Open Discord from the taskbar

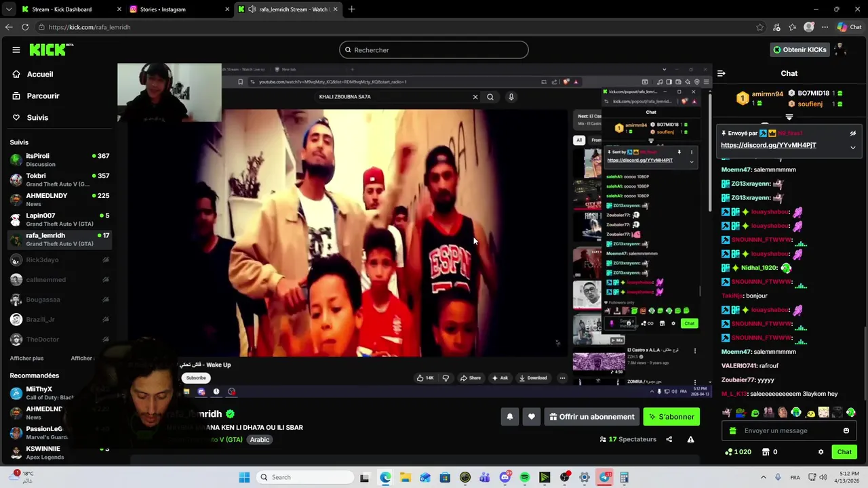(505, 477)
